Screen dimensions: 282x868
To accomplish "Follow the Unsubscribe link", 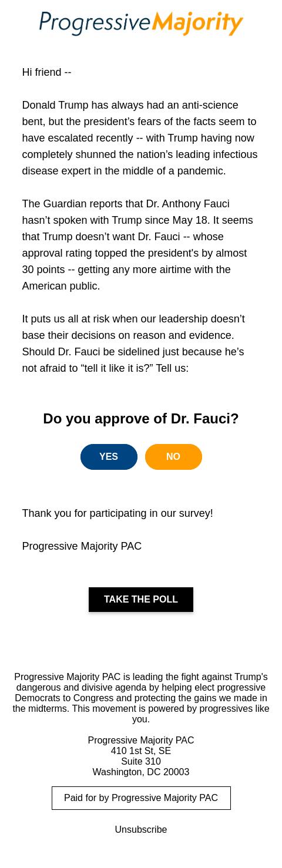I will tap(141, 830).
